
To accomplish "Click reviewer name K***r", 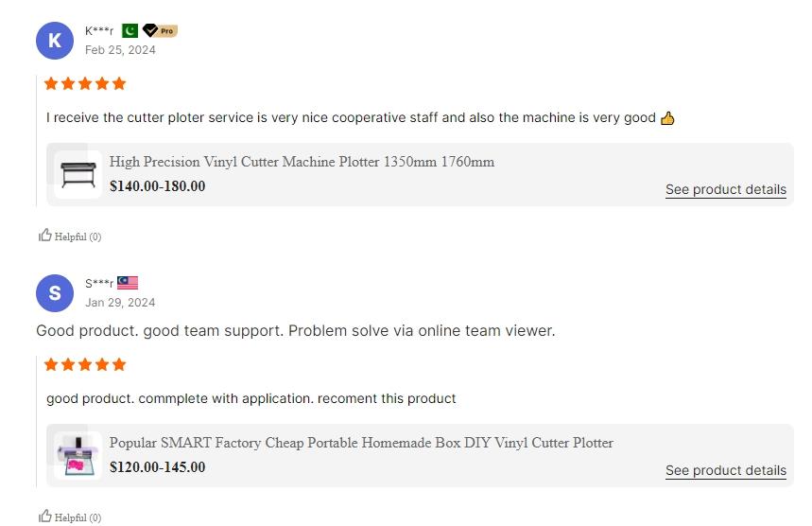I will click(99, 30).
